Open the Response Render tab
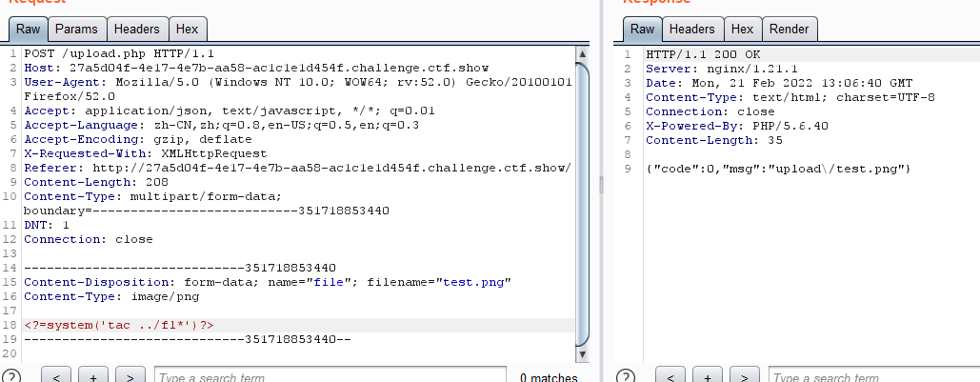Viewport: 980px width, 382px height. click(789, 29)
